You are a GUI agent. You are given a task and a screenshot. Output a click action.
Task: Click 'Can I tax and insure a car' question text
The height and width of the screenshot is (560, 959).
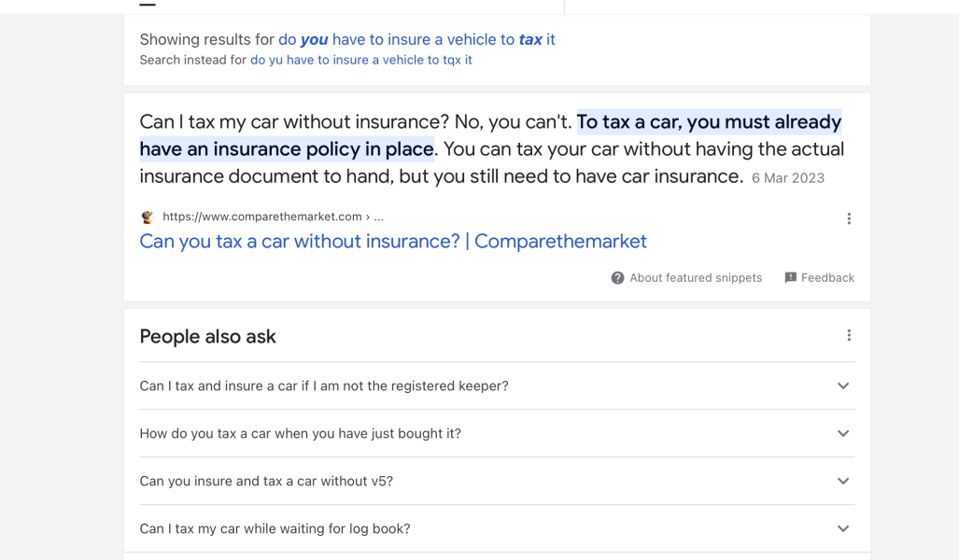324,386
